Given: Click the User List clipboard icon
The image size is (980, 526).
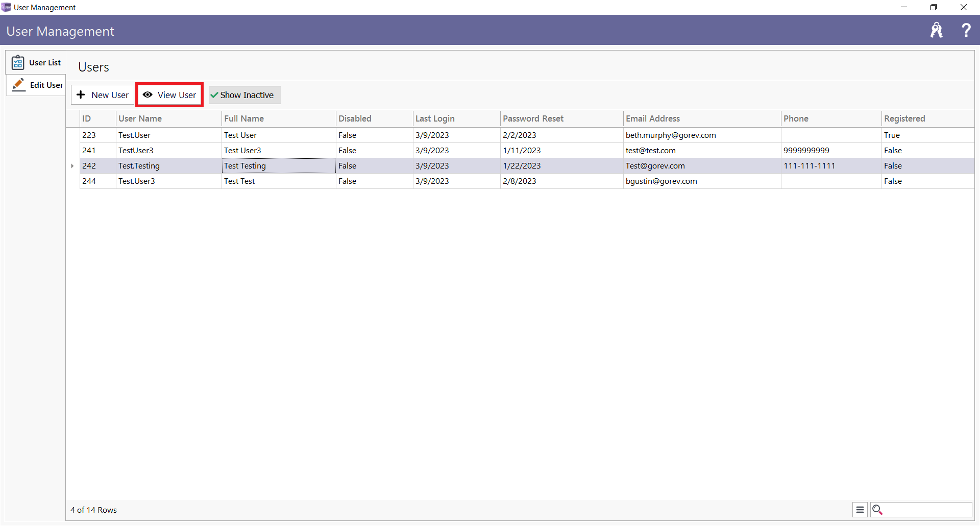Looking at the screenshot, I should pos(18,62).
